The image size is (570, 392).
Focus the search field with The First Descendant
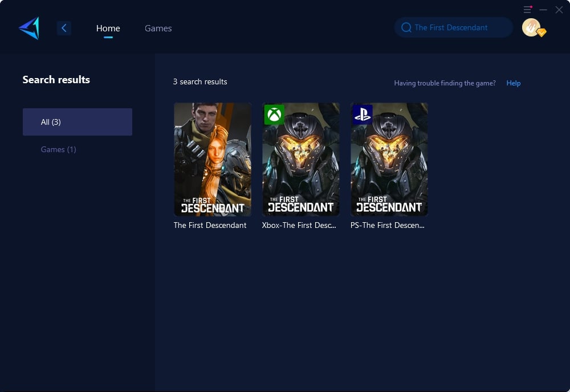[x=453, y=27]
